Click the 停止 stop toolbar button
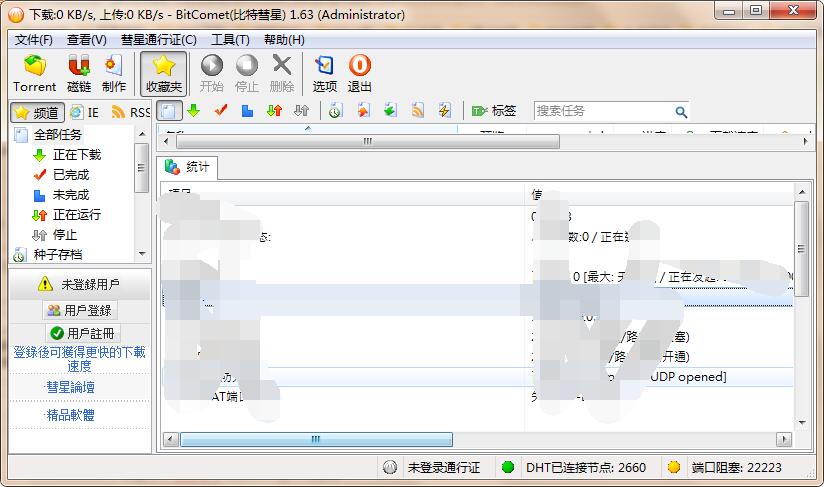 tap(246, 73)
